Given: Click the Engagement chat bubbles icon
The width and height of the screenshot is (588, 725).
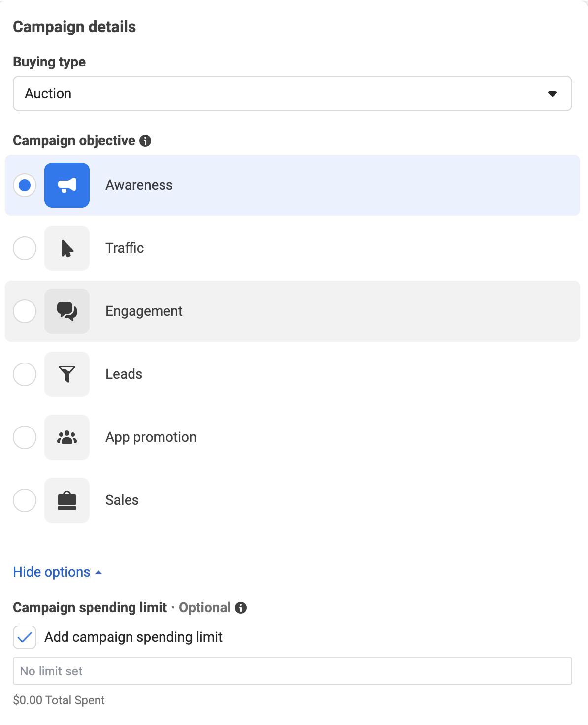Looking at the screenshot, I should click(x=67, y=311).
